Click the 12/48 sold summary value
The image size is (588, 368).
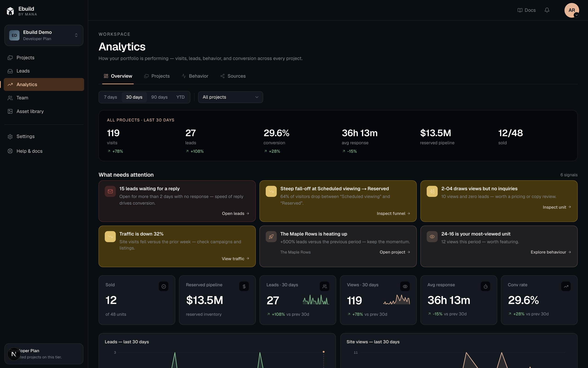[x=510, y=133]
